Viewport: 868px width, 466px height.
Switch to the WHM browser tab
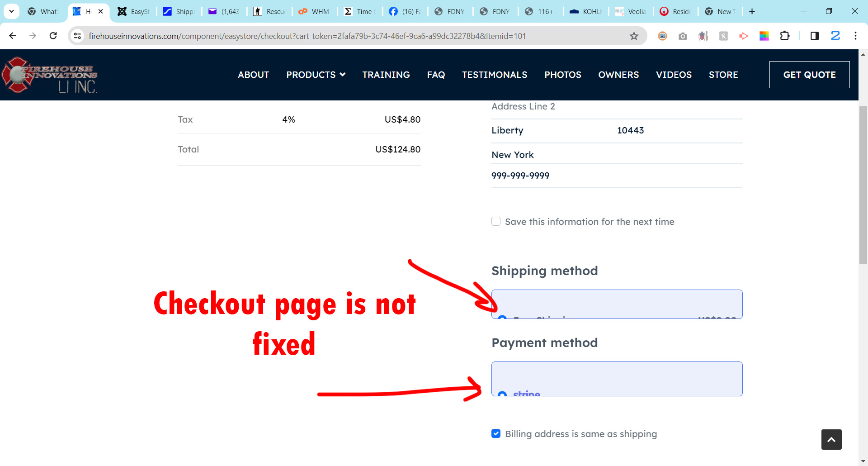315,11
